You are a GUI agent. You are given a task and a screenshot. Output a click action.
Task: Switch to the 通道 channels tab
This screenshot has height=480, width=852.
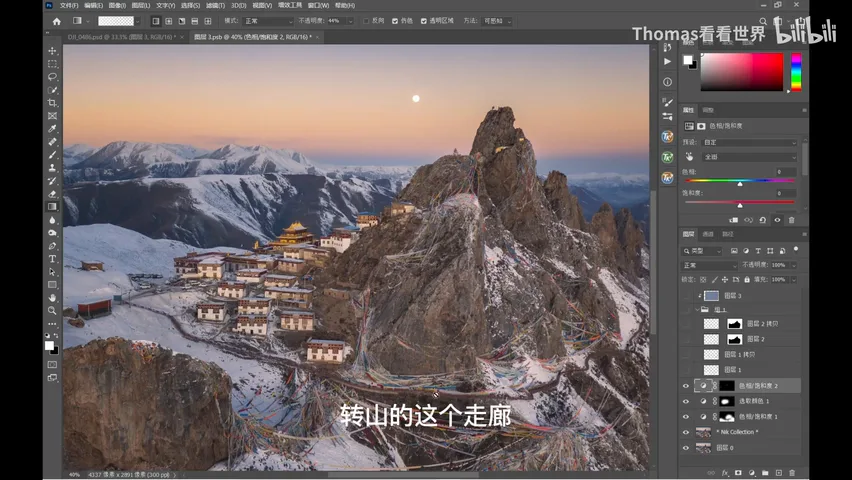pos(708,234)
